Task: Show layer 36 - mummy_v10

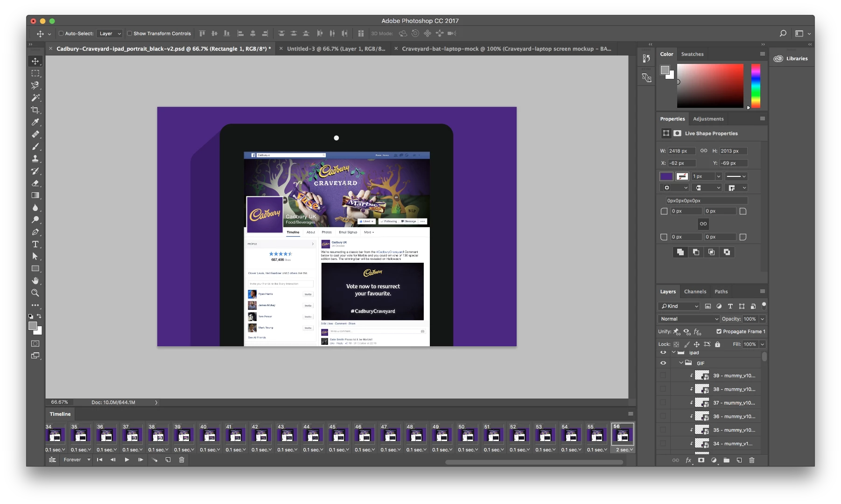Action: pyautogui.click(x=663, y=416)
